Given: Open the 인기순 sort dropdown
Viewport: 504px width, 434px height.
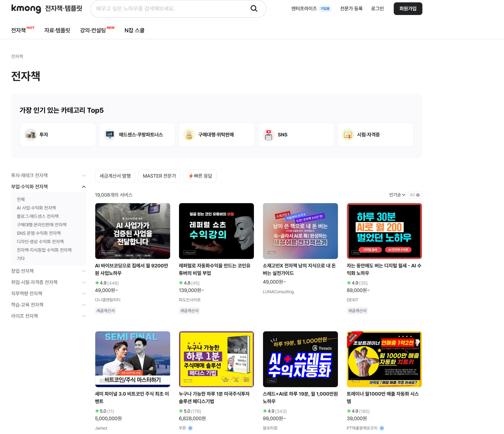Looking at the screenshot, I should 397,195.
